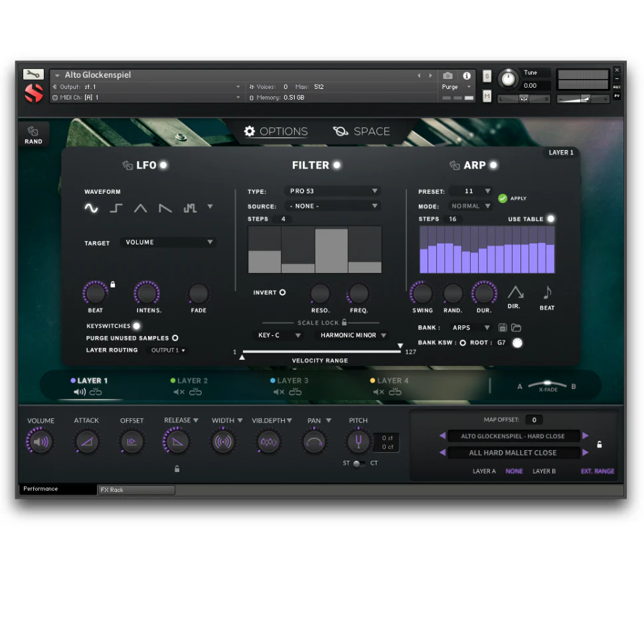
Task: Enable filter Invert option
Action: (x=283, y=292)
